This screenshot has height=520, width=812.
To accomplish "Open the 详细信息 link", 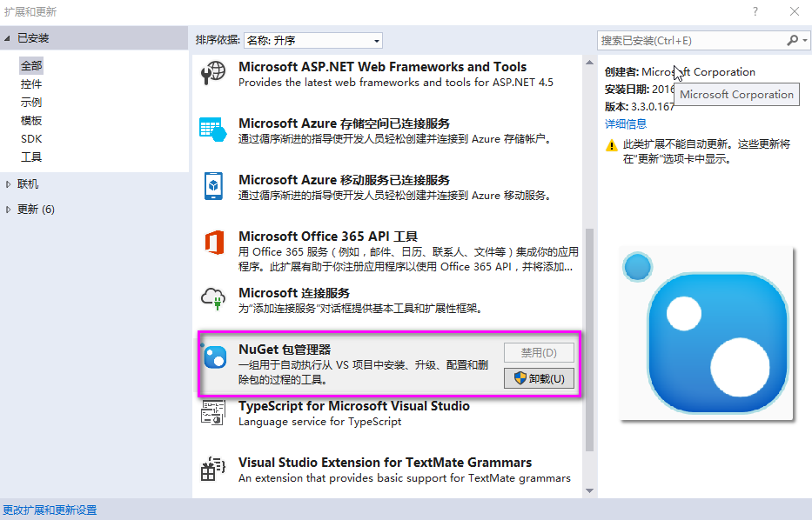I will pyautogui.click(x=626, y=124).
